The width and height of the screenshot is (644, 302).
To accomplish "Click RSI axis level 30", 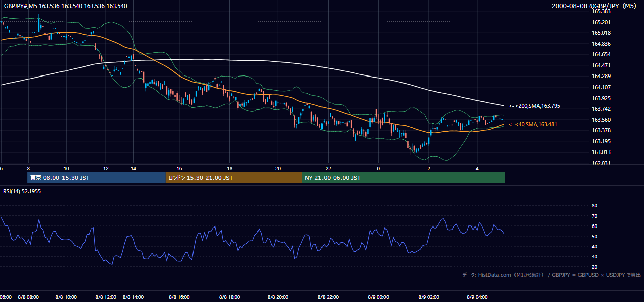I will pos(594,257).
